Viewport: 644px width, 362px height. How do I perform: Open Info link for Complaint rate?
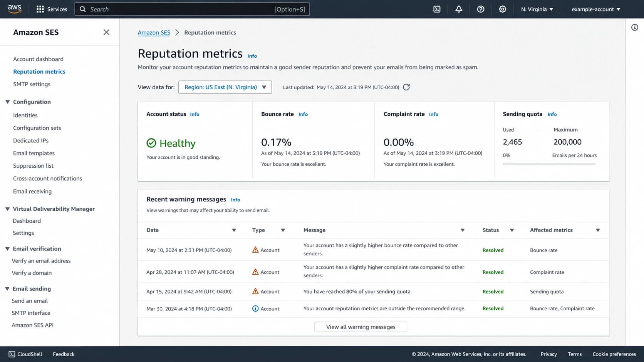tap(434, 114)
